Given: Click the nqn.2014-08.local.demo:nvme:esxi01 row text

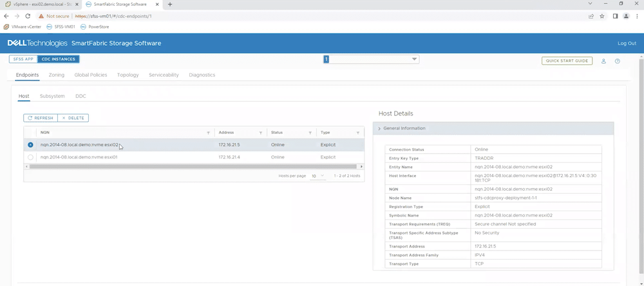Looking at the screenshot, I should point(79,157).
